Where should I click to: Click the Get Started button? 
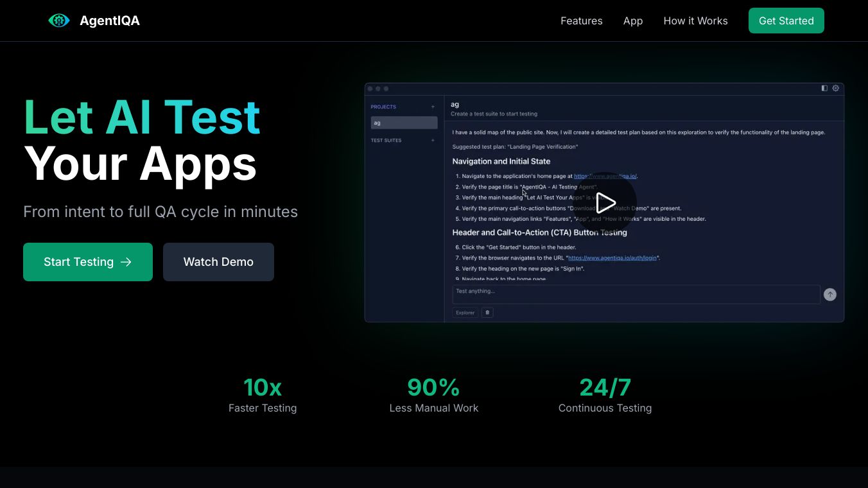tap(786, 21)
